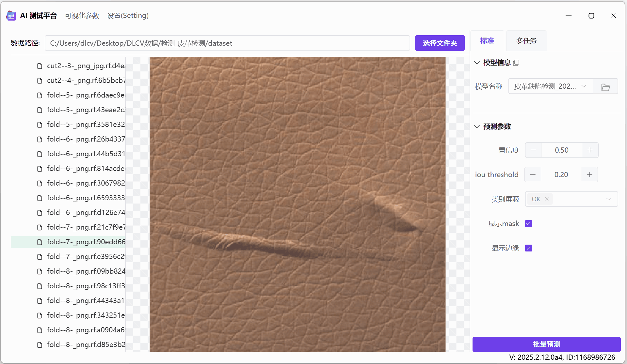Collapse the 模型信息 section

point(477,63)
